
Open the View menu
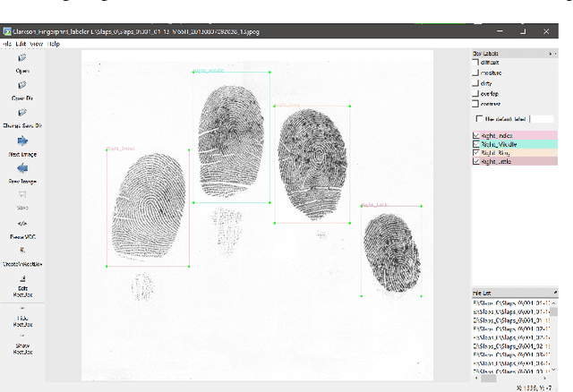tap(36, 42)
